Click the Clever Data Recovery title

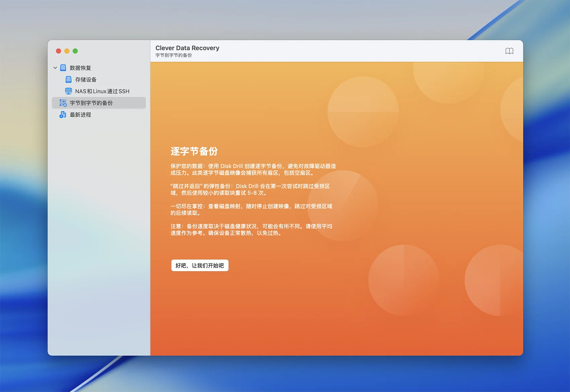coord(187,48)
